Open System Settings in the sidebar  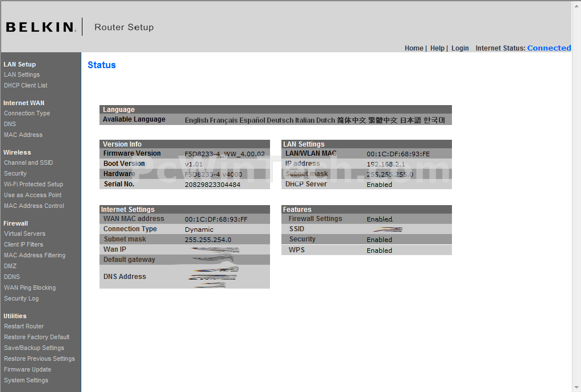pyautogui.click(x=26, y=380)
